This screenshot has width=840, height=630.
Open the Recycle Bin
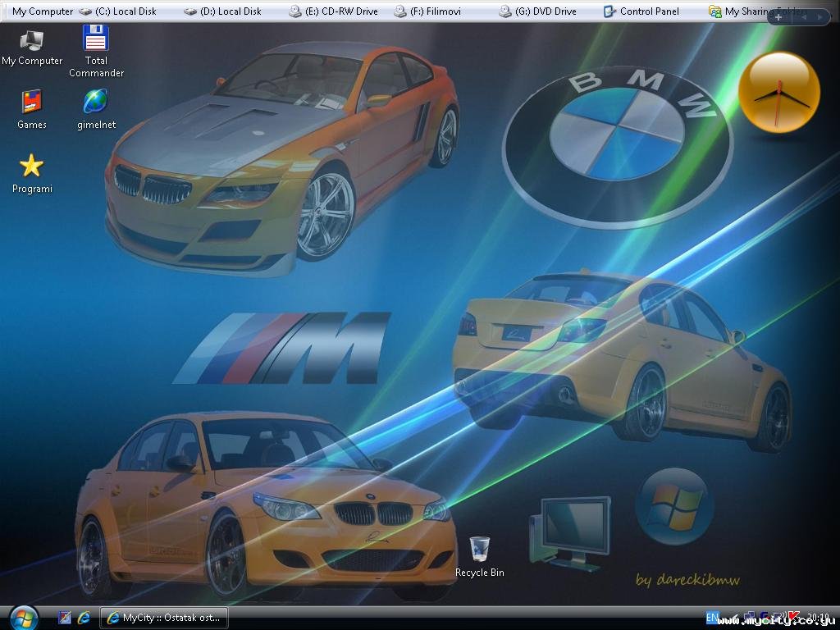point(480,550)
